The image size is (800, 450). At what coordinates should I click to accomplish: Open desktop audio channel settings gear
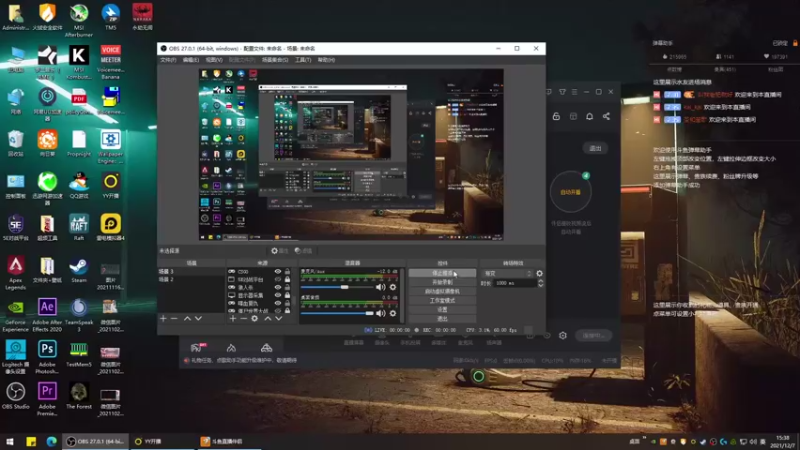(393, 313)
